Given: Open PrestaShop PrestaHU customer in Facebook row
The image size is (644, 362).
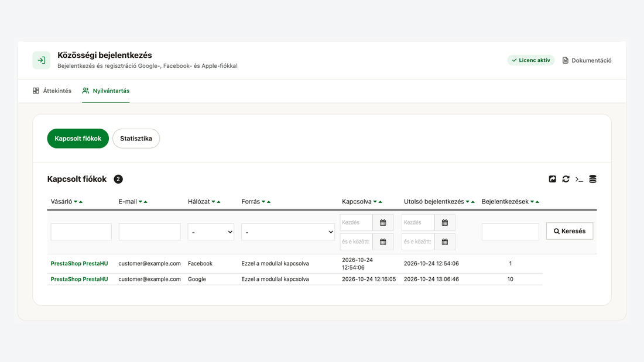Looking at the screenshot, I should pyautogui.click(x=79, y=264).
